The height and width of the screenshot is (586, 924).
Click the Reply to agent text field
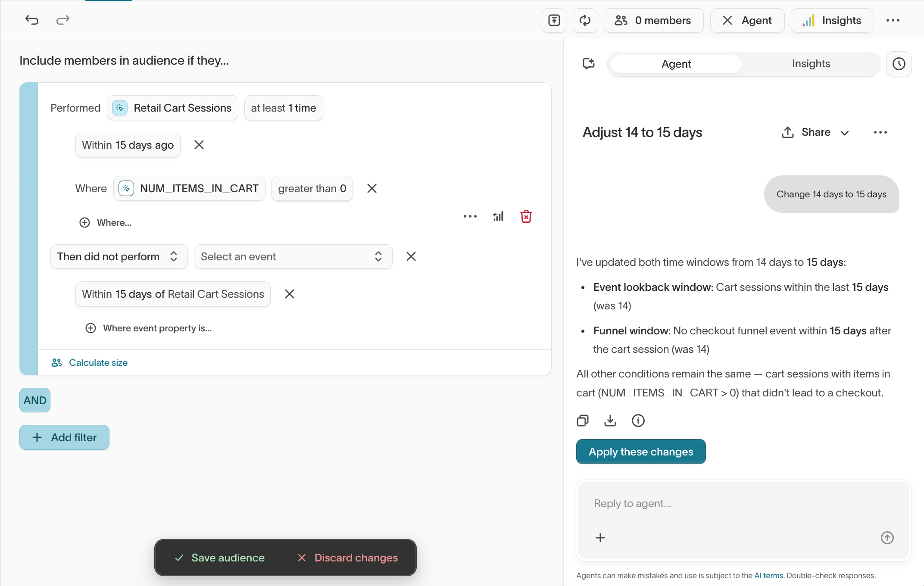(733, 504)
